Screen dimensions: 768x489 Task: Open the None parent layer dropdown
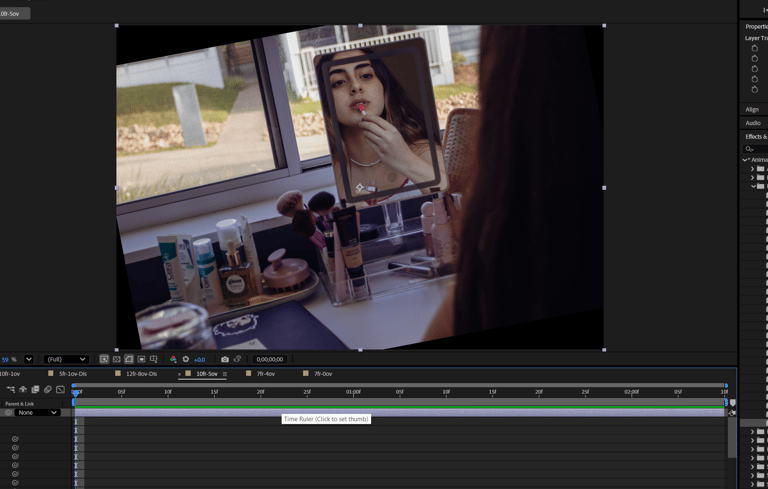37,413
